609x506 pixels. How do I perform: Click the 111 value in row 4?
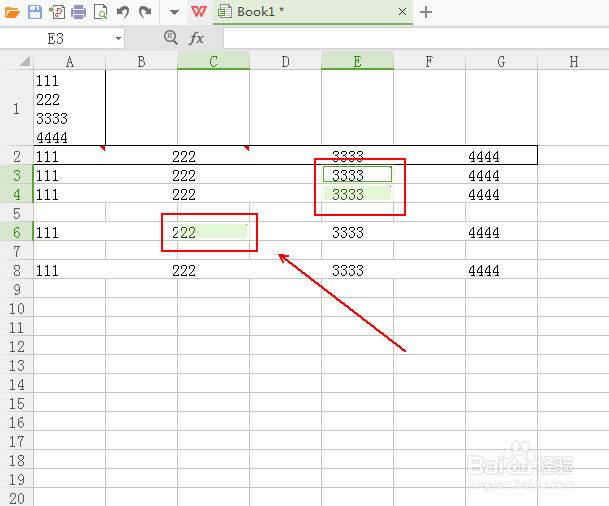47,194
